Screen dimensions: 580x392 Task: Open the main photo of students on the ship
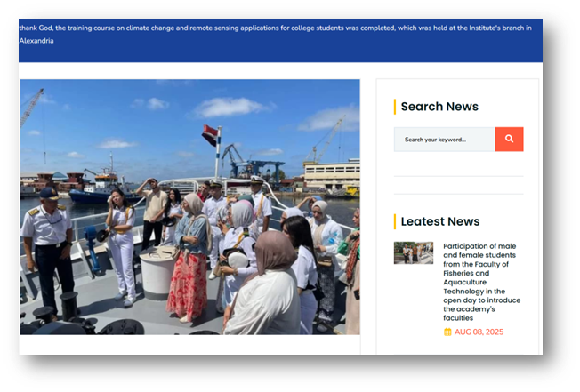coord(189,206)
